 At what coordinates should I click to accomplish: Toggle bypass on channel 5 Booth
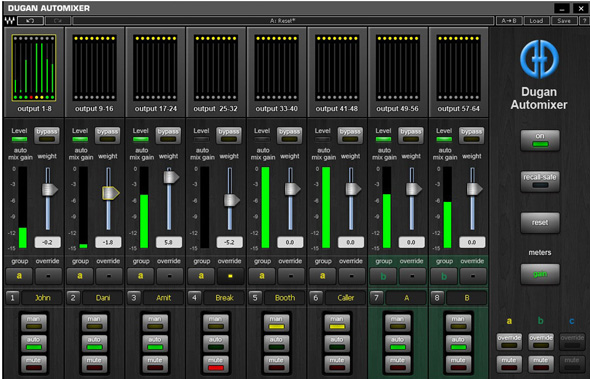[x=289, y=135]
